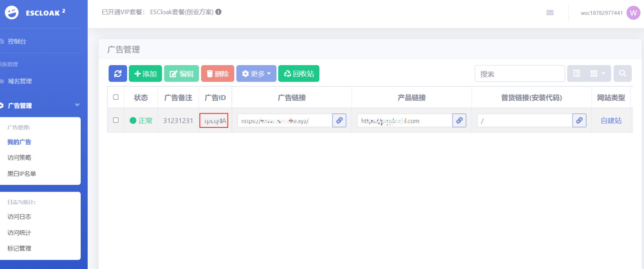
Task: Open 域名管理 in the sidebar
Action: point(20,81)
